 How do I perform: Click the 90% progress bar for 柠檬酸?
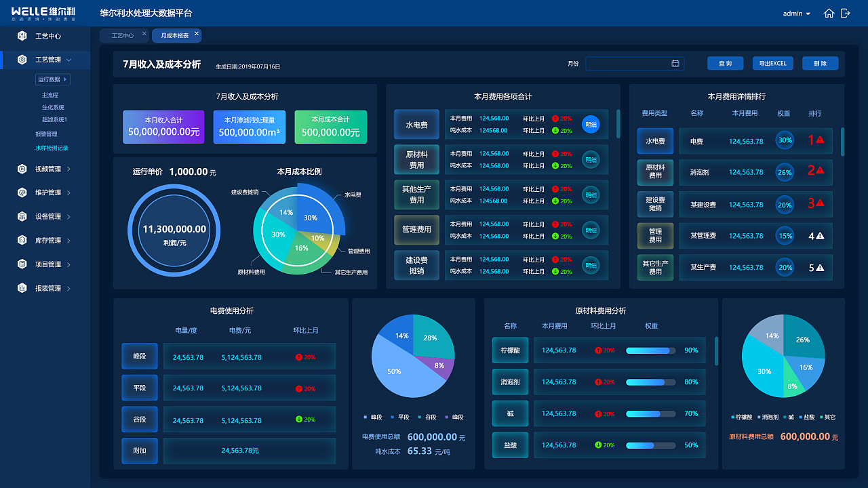(x=651, y=350)
